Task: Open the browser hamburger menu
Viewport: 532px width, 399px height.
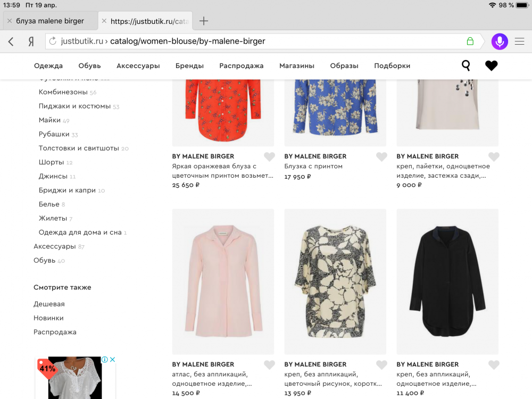Action: 519,41
